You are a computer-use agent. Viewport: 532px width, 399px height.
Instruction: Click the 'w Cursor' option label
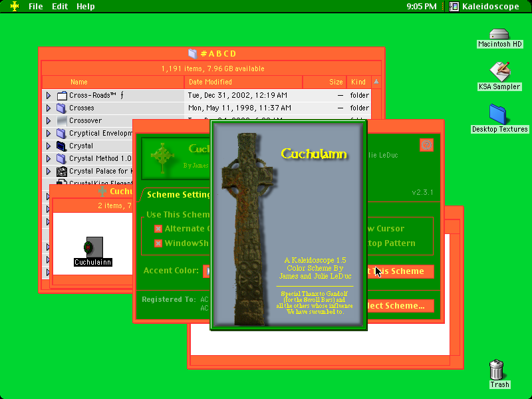tap(386, 229)
